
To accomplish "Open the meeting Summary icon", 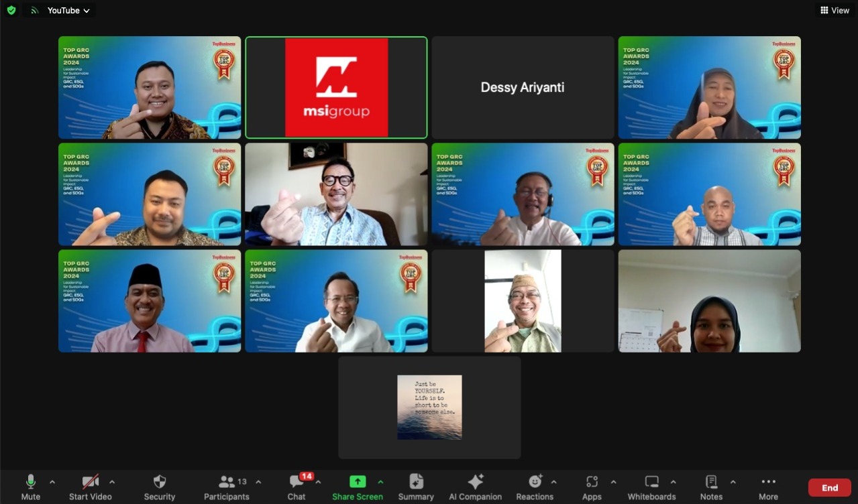I will point(416,487).
